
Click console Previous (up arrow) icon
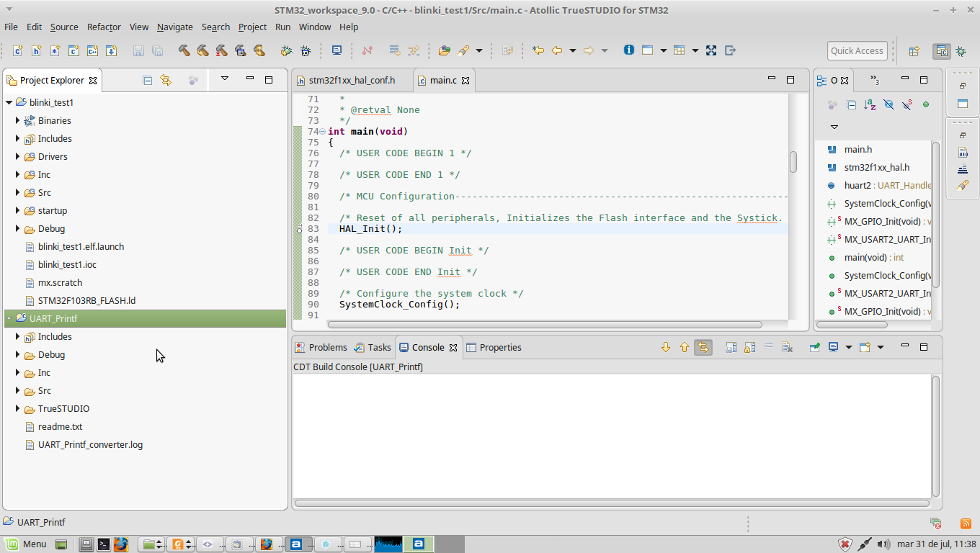pos(685,347)
